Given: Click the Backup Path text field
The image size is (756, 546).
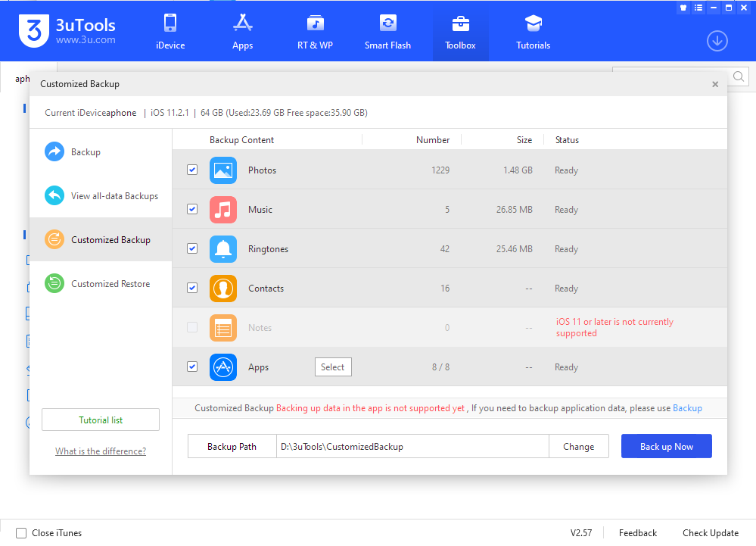Looking at the screenshot, I should tap(412, 447).
